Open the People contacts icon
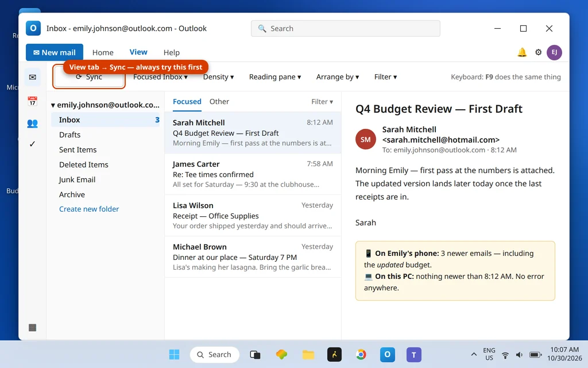The image size is (588, 368). click(x=33, y=123)
